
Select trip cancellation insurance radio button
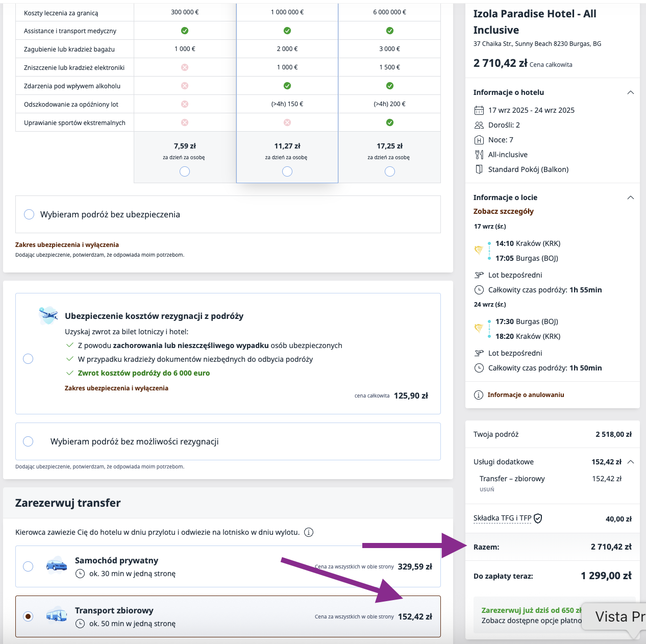[x=28, y=359]
